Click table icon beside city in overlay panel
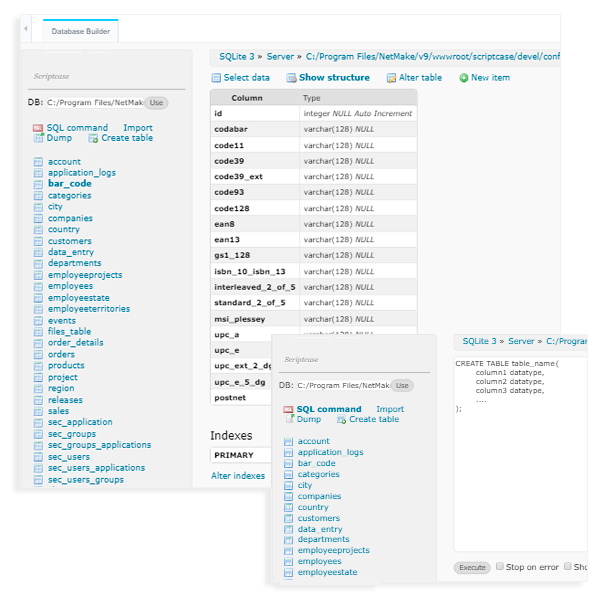 (x=289, y=486)
